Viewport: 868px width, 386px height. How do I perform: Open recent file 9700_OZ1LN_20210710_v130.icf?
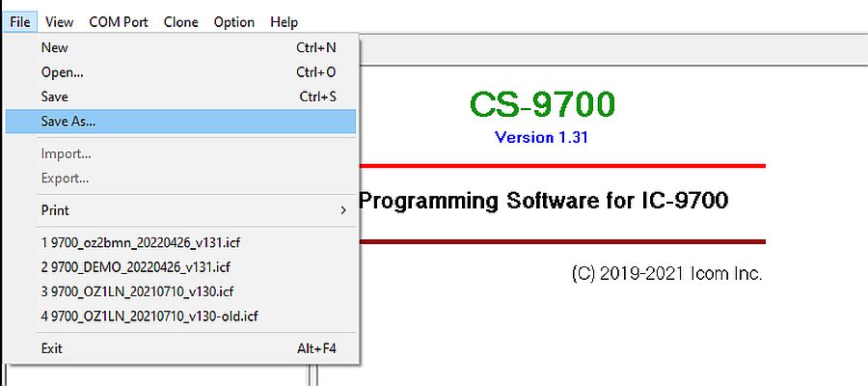coord(180,291)
